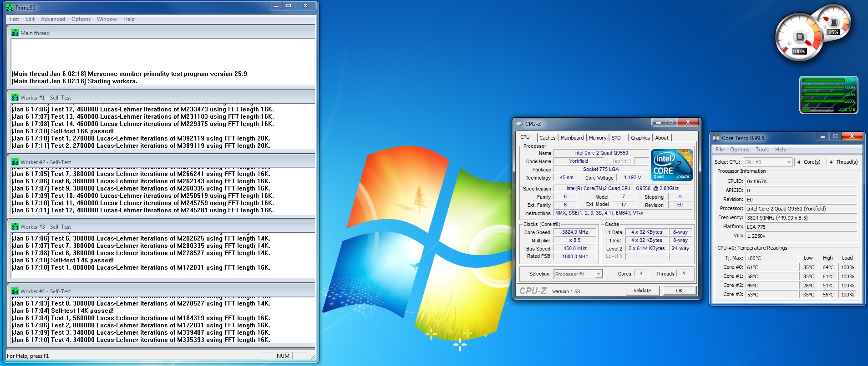Click the CPU-Z title bar icon
The height and width of the screenshot is (366, 868).
(519, 124)
